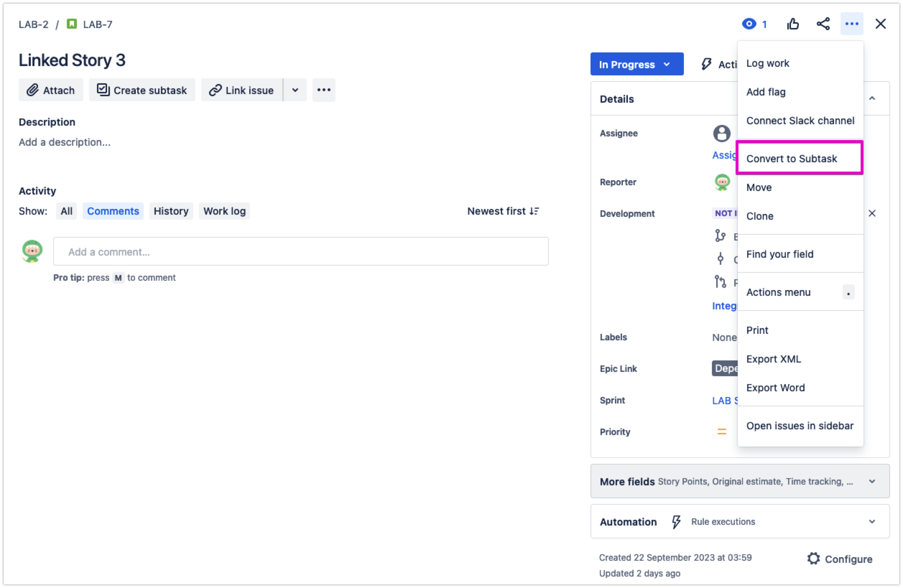Toggle comment sort to oldest first
The image size is (903, 588).
(x=503, y=211)
